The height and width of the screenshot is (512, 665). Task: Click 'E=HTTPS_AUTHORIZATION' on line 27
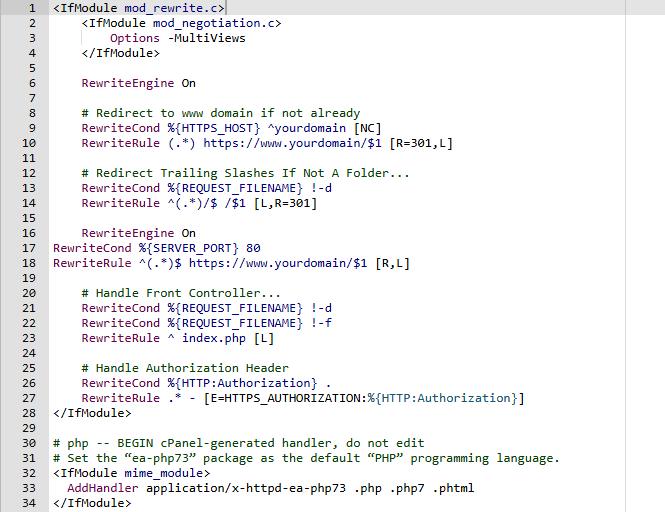287,398
